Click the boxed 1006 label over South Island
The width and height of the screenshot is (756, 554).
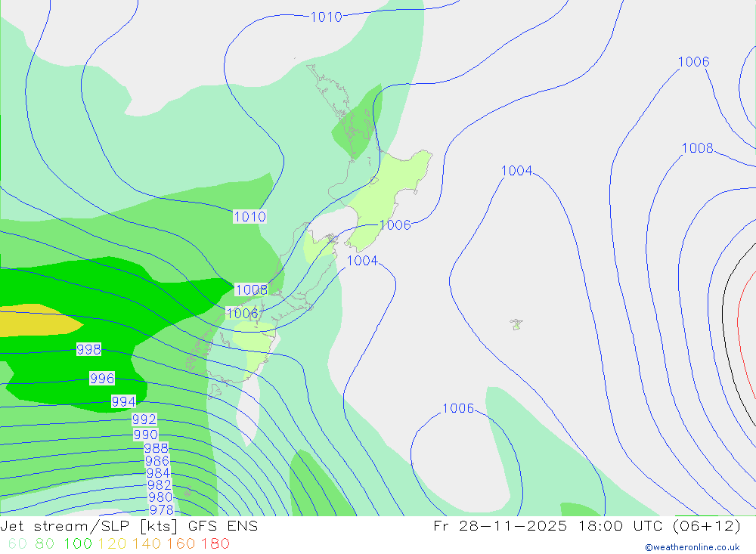[x=243, y=314]
